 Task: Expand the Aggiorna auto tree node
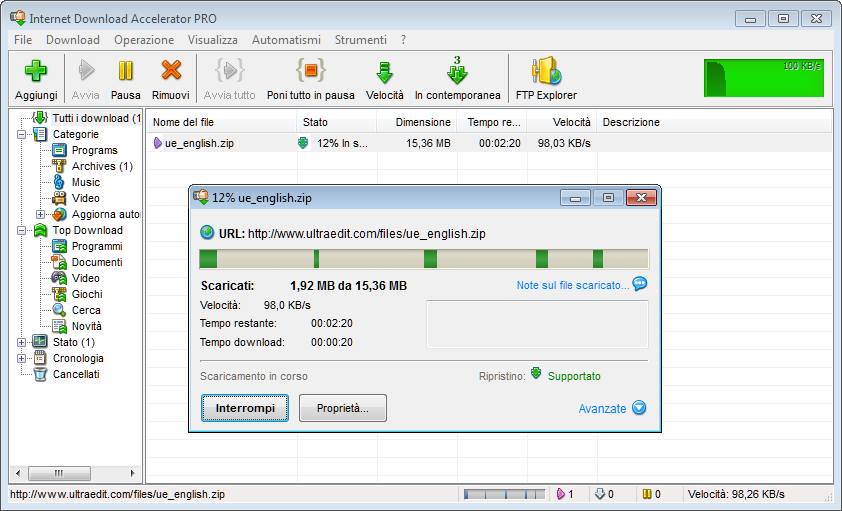40,214
